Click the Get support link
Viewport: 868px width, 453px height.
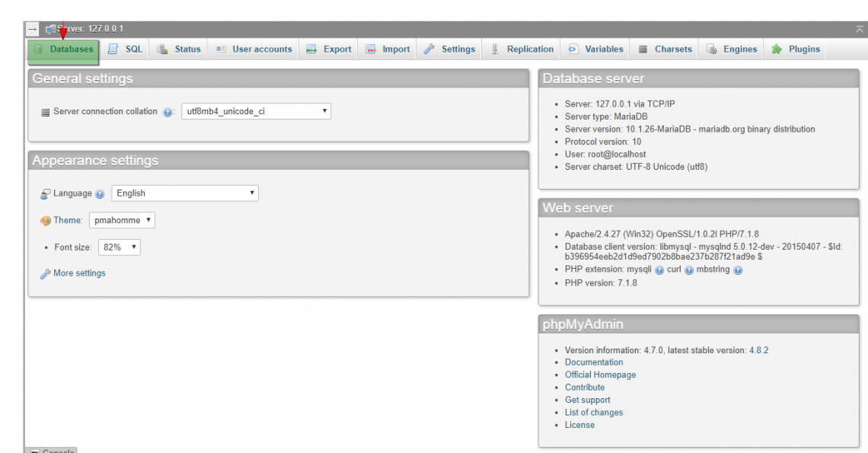tap(588, 400)
